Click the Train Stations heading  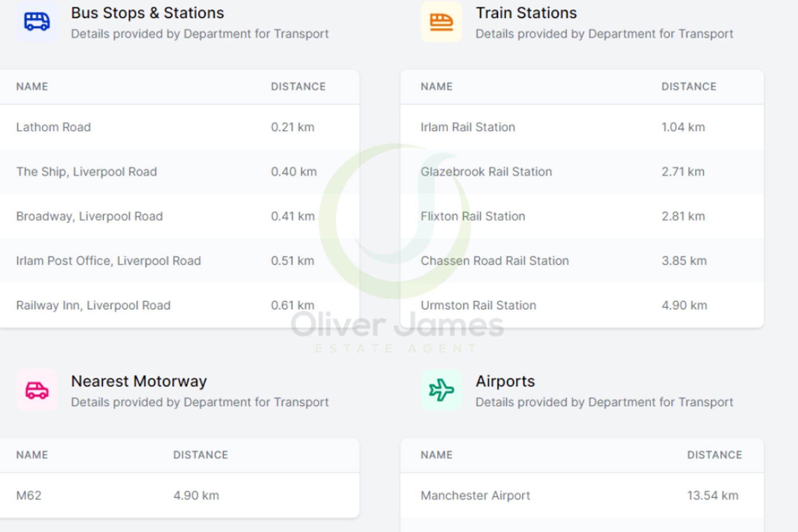526,13
